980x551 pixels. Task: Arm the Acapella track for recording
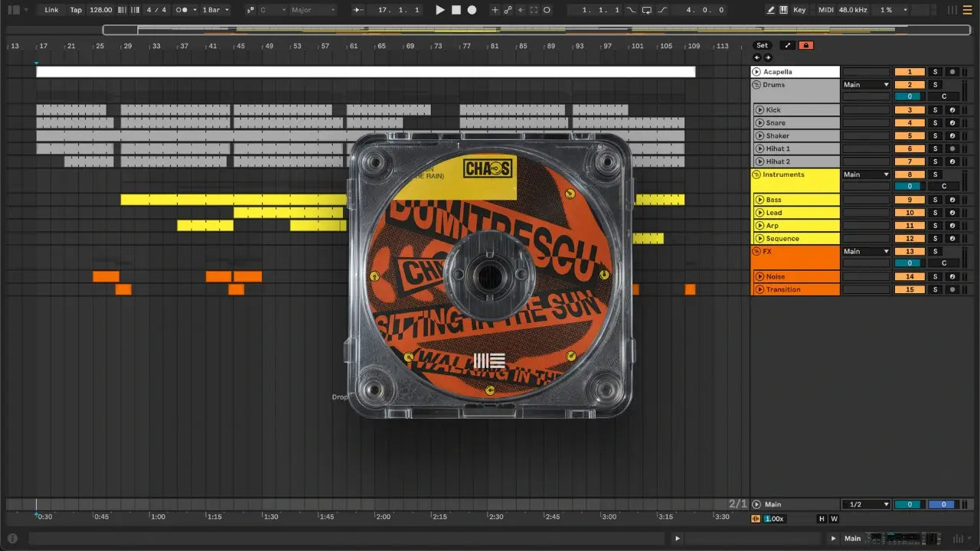(x=952, y=72)
